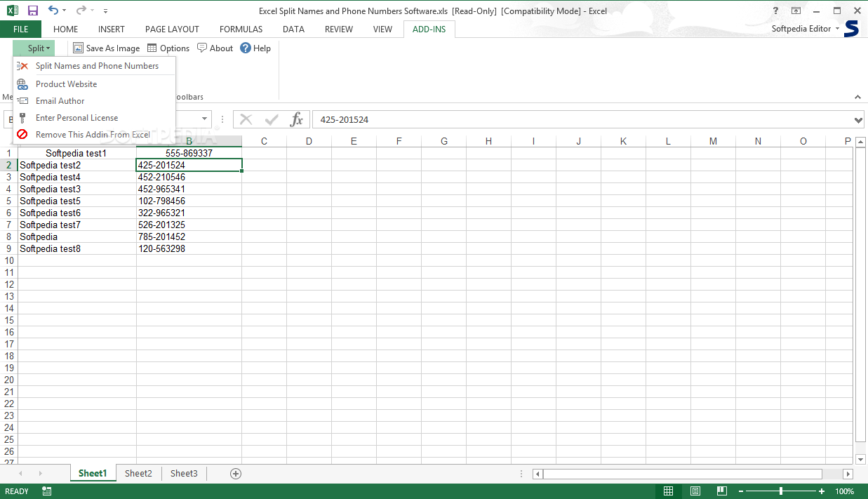Select row 5 header
The image size is (868, 499).
[x=8, y=201]
